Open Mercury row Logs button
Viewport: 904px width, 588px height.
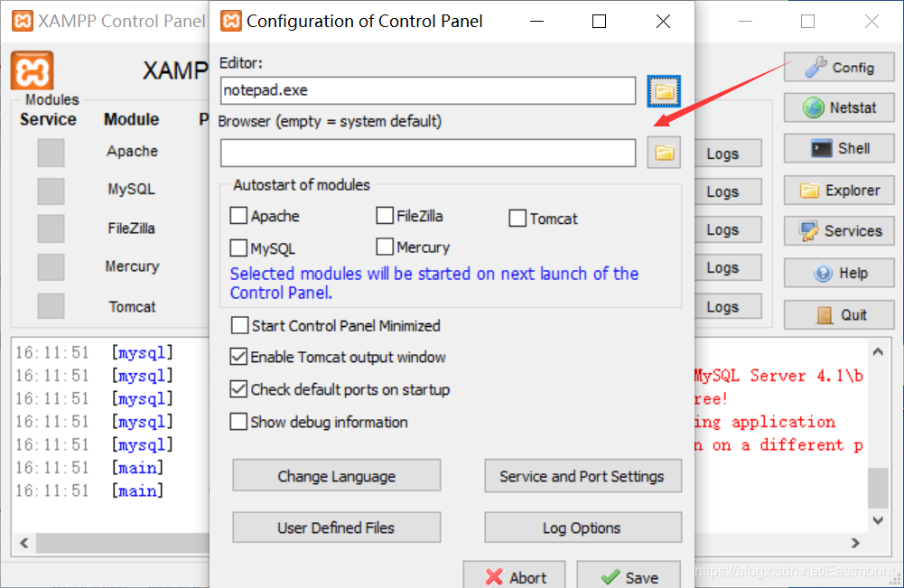pos(728,267)
